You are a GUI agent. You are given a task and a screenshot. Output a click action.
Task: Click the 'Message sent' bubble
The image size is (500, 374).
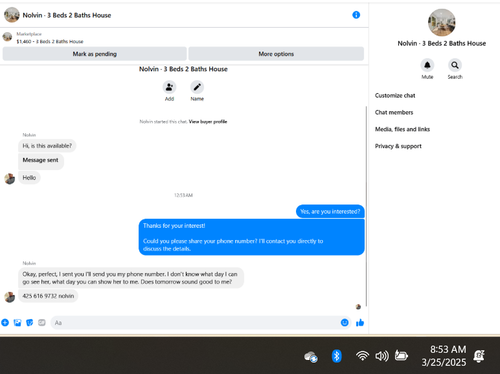(x=41, y=161)
